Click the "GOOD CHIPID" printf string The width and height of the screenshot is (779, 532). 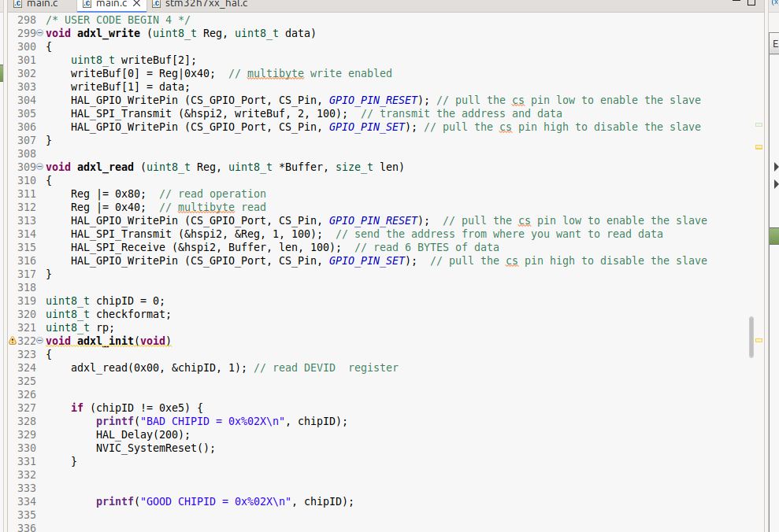216,502
